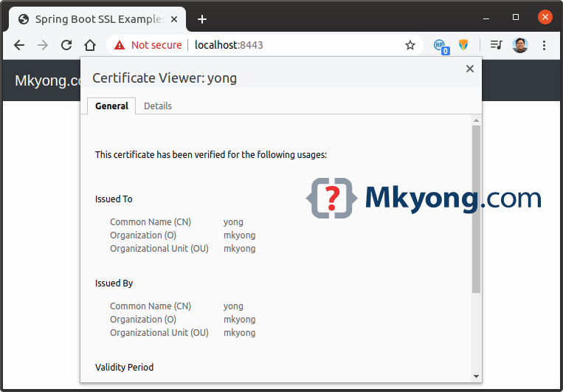Click the Mkyong.com header link on page
The width and height of the screenshot is (563, 392).
(x=47, y=81)
